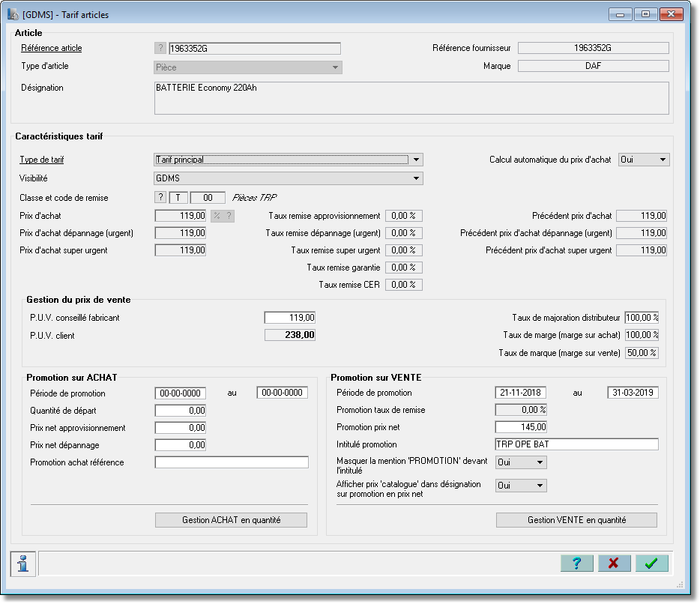Click the % button next to Prix d'achat
This screenshot has height=604, width=700.
click(x=217, y=216)
